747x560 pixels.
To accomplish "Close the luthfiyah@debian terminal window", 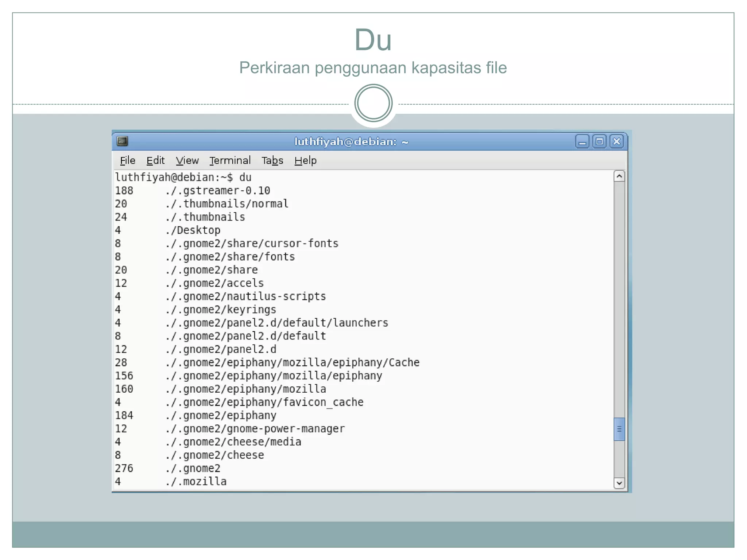I will click(617, 141).
